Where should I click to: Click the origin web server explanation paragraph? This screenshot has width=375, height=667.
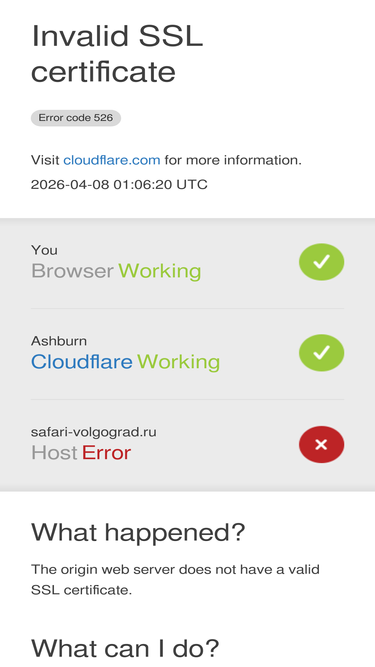click(175, 579)
